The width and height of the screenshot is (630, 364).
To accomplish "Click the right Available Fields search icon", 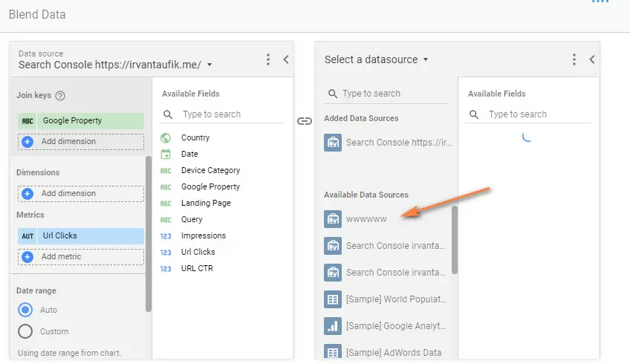I will click(x=474, y=114).
